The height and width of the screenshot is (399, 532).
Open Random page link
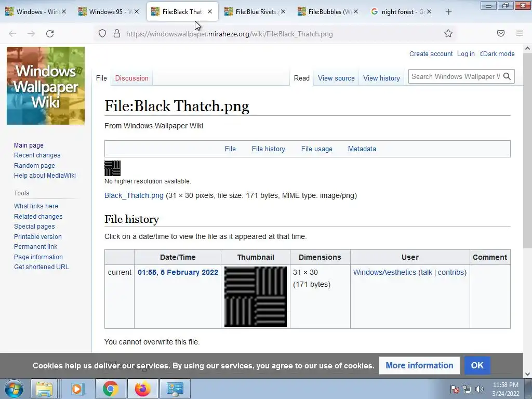click(x=34, y=166)
